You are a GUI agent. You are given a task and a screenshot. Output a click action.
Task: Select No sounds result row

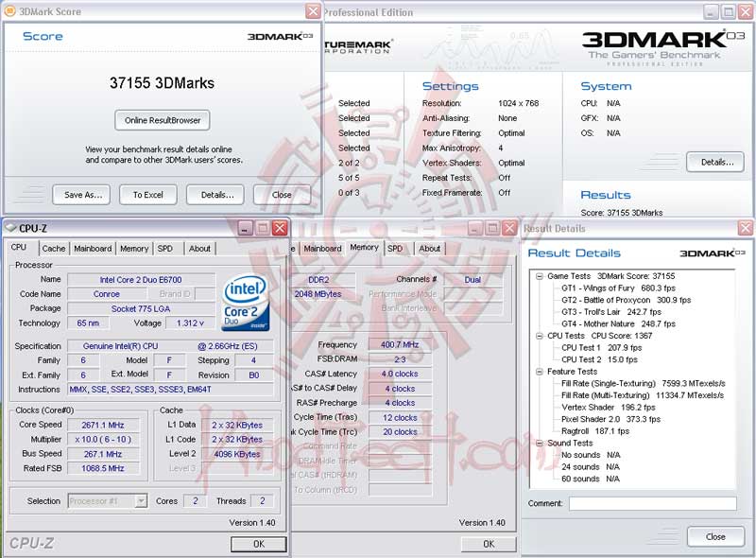coord(591,455)
